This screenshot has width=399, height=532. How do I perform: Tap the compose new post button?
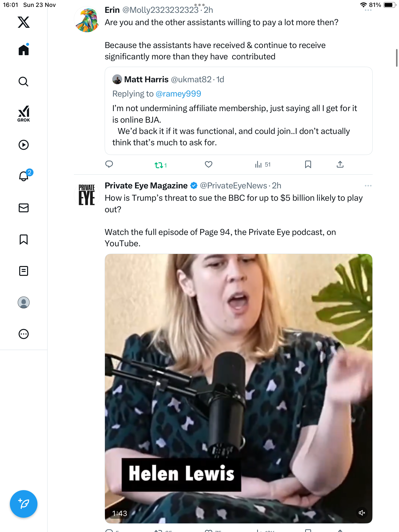coord(24,504)
